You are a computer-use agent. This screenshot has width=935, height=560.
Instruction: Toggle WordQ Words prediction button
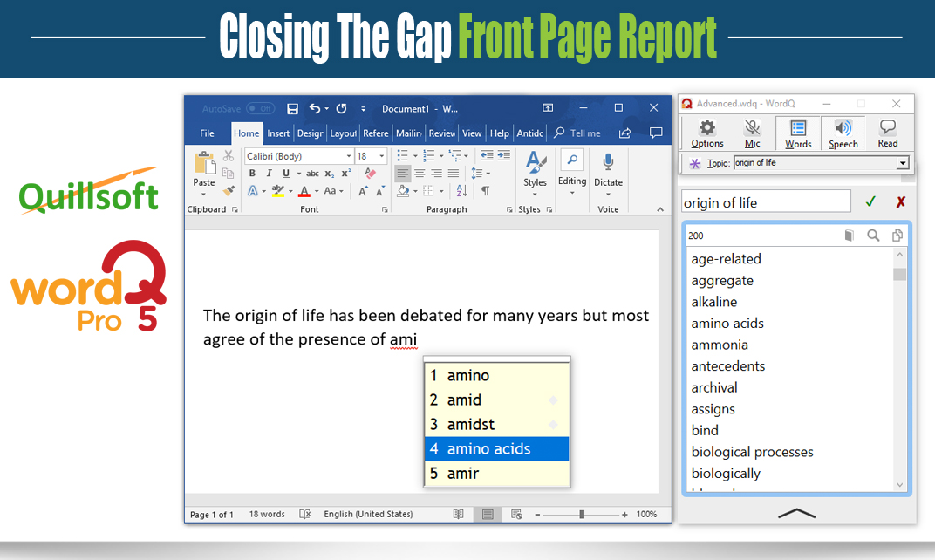click(798, 133)
